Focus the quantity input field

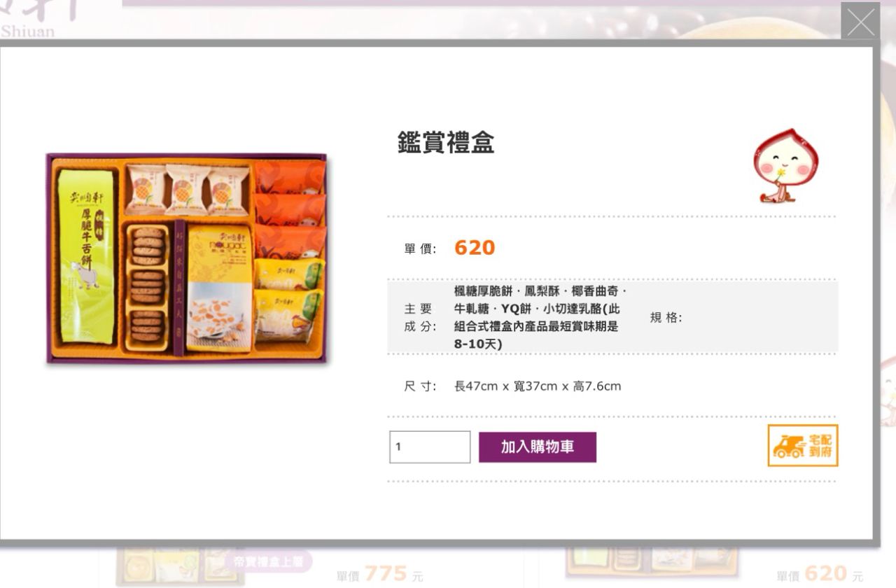click(430, 447)
